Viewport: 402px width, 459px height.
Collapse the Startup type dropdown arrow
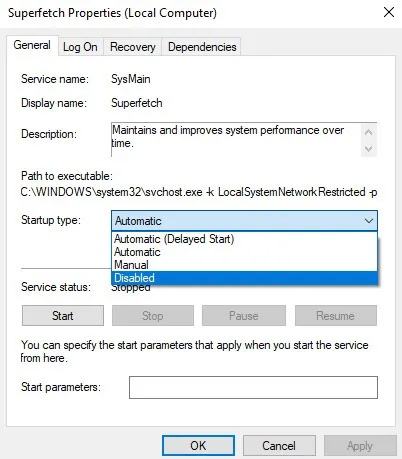click(x=368, y=221)
